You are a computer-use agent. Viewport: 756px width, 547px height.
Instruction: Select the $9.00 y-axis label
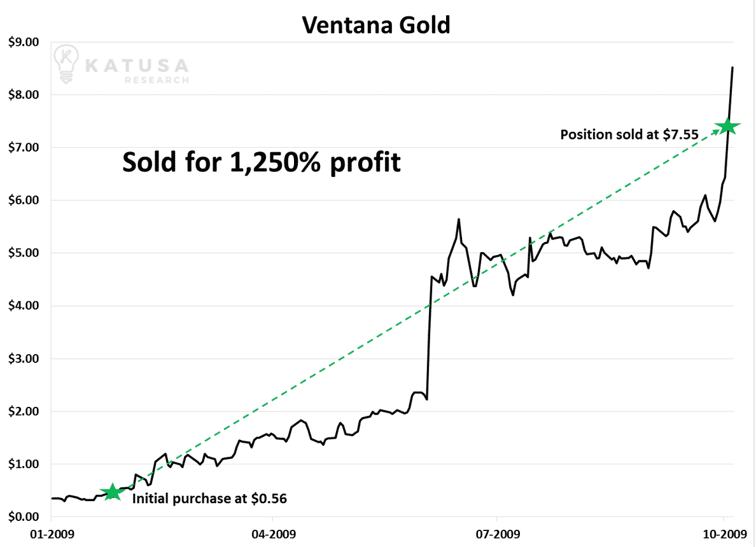pos(24,42)
